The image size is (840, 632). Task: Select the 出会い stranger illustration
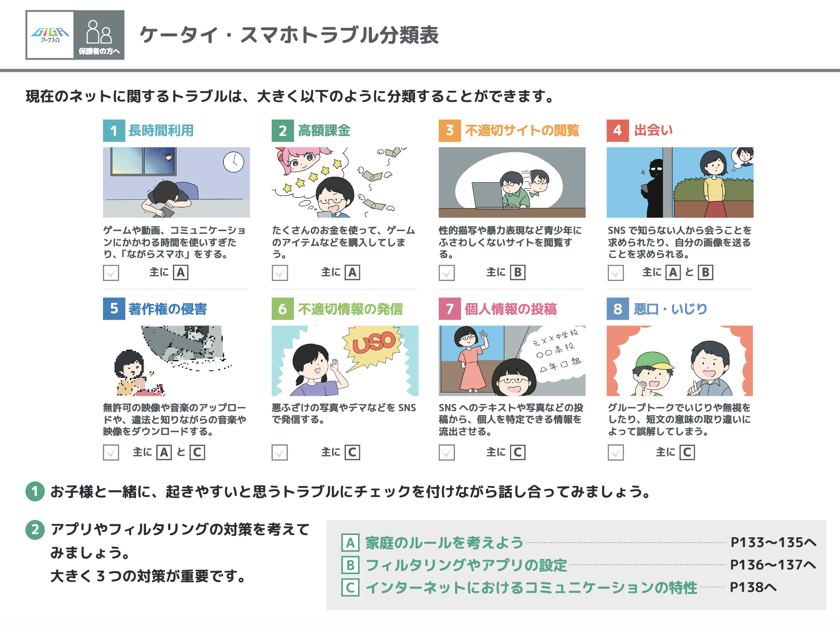click(x=680, y=183)
